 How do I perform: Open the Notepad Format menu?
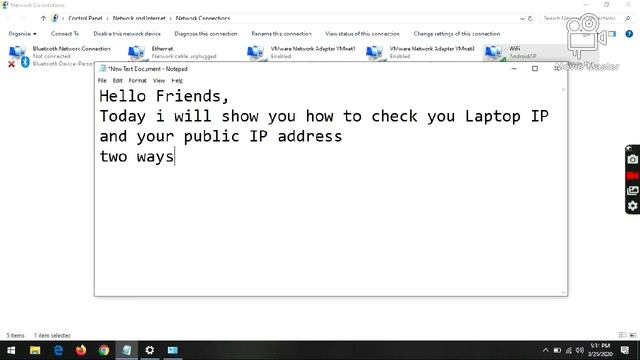pyautogui.click(x=138, y=81)
